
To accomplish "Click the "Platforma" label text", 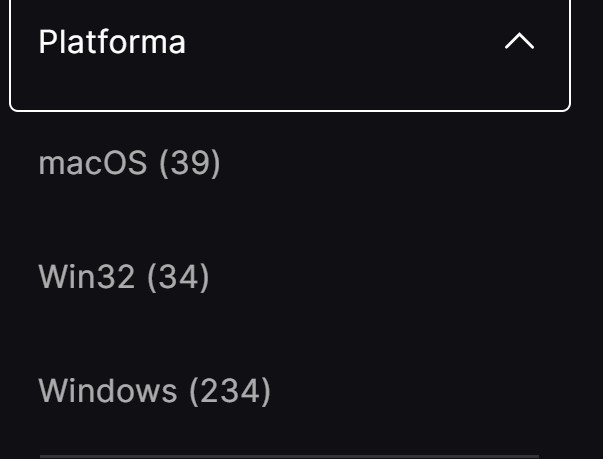I will tap(112, 43).
